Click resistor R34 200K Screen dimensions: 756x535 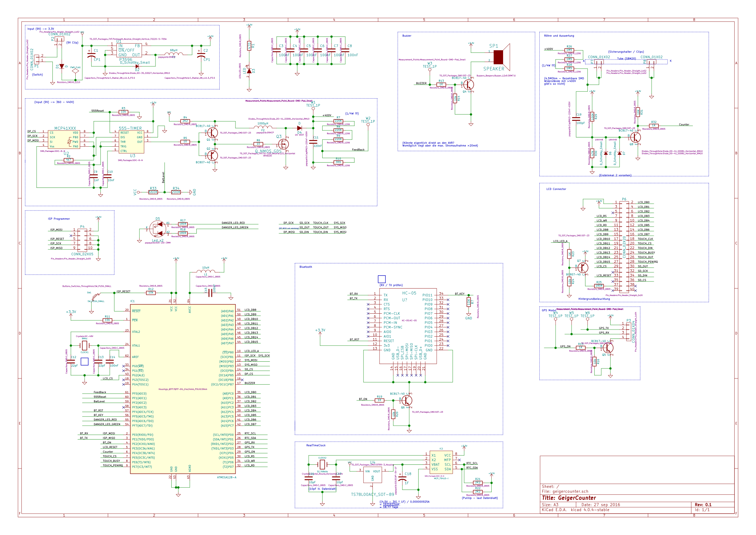pos(176,192)
